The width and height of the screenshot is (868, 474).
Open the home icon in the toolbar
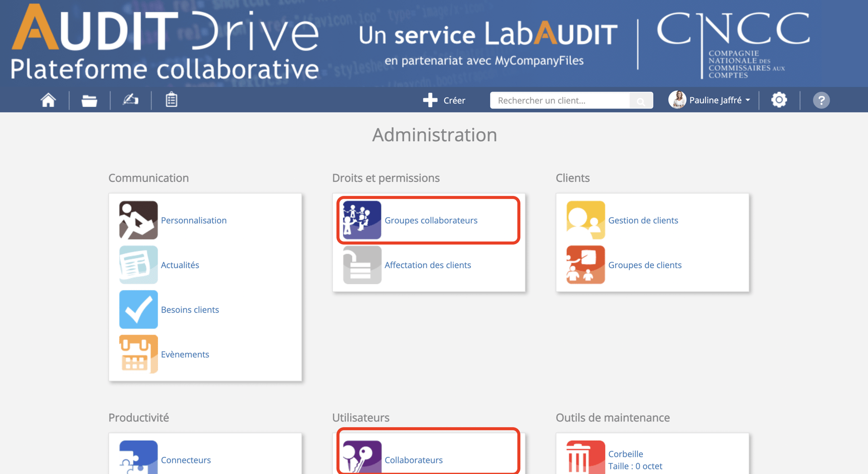coord(48,99)
